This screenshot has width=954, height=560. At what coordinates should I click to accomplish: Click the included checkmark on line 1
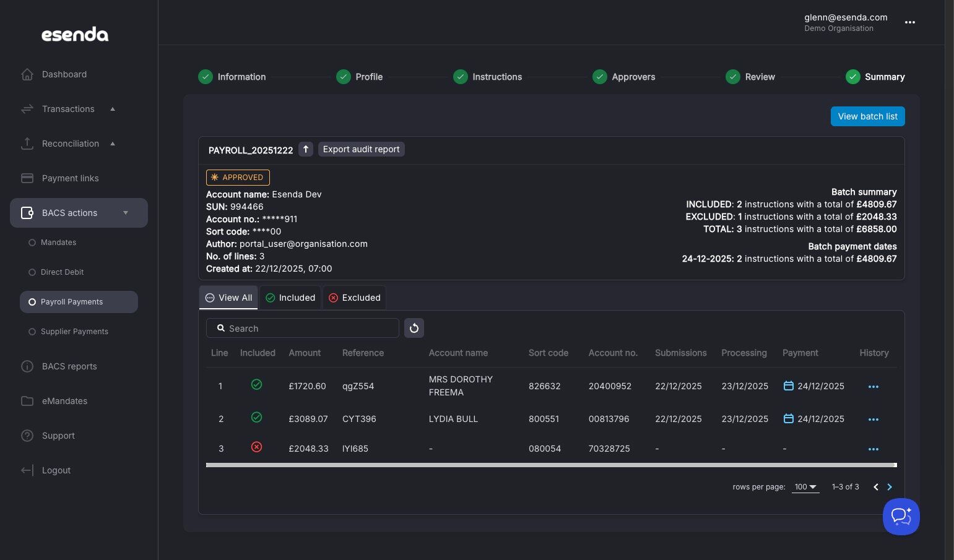tap(256, 385)
